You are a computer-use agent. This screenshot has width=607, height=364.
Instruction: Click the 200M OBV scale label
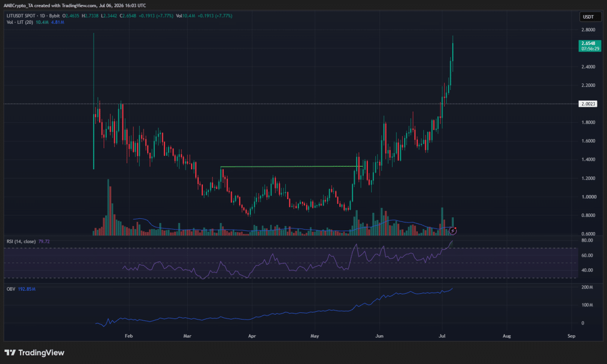coord(587,287)
